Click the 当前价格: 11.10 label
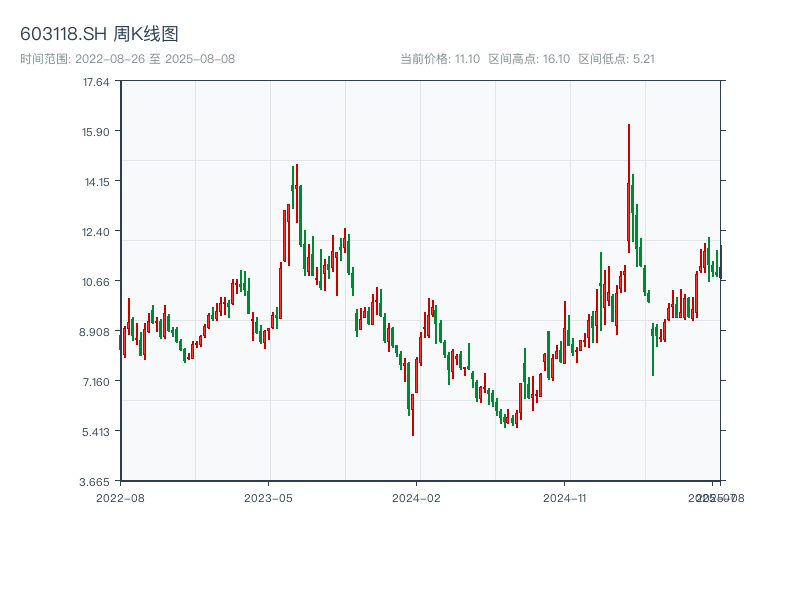The height and width of the screenshot is (600, 800). pyautogui.click(x=440, y=59)
